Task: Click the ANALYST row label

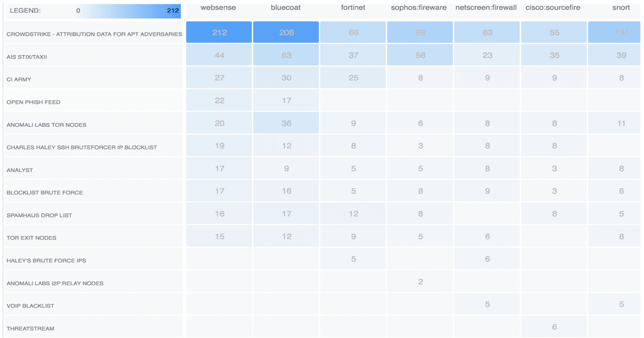Action: pyautogui.click(x=19, y=170)
